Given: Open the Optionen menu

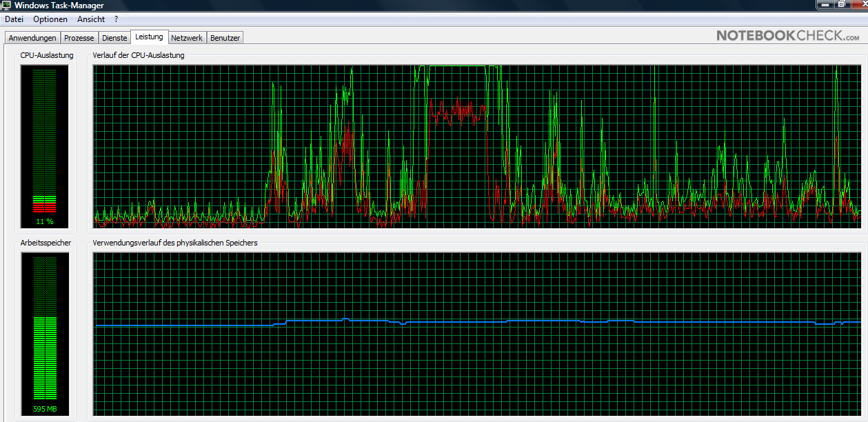Looking at the screenshot, I should click(x=50, y=19).
